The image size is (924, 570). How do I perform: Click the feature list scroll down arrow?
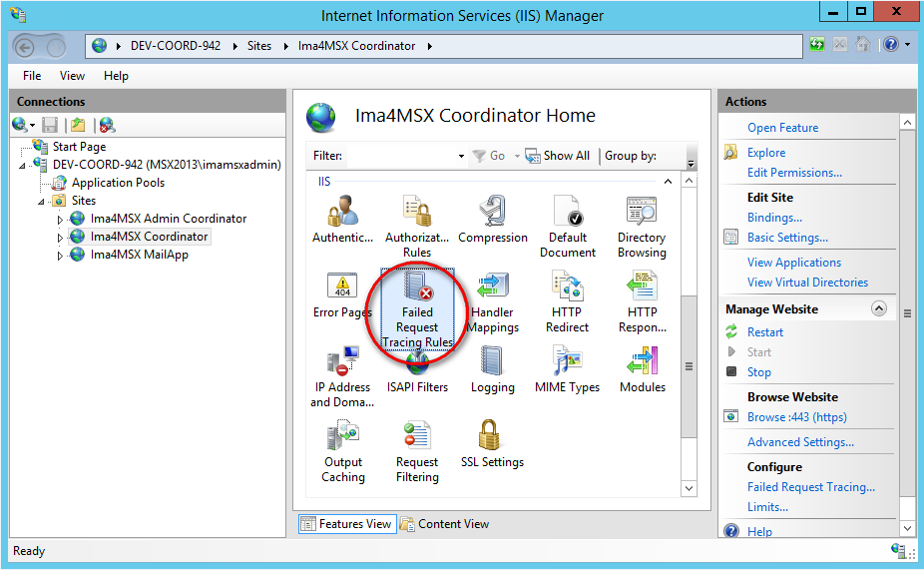pos(689,488)
